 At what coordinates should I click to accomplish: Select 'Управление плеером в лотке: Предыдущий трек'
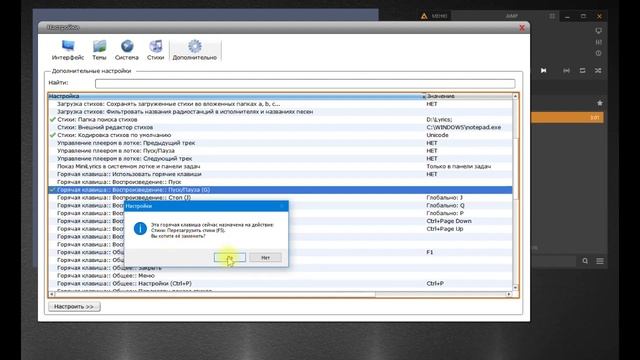(x=280, y=143)
